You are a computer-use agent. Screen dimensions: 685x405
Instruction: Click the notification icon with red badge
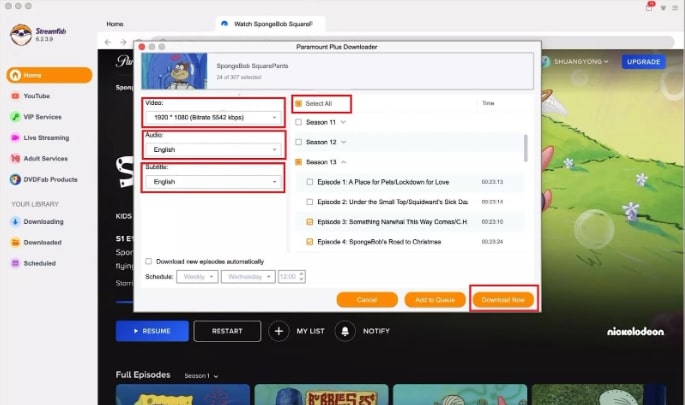point(650,6)
